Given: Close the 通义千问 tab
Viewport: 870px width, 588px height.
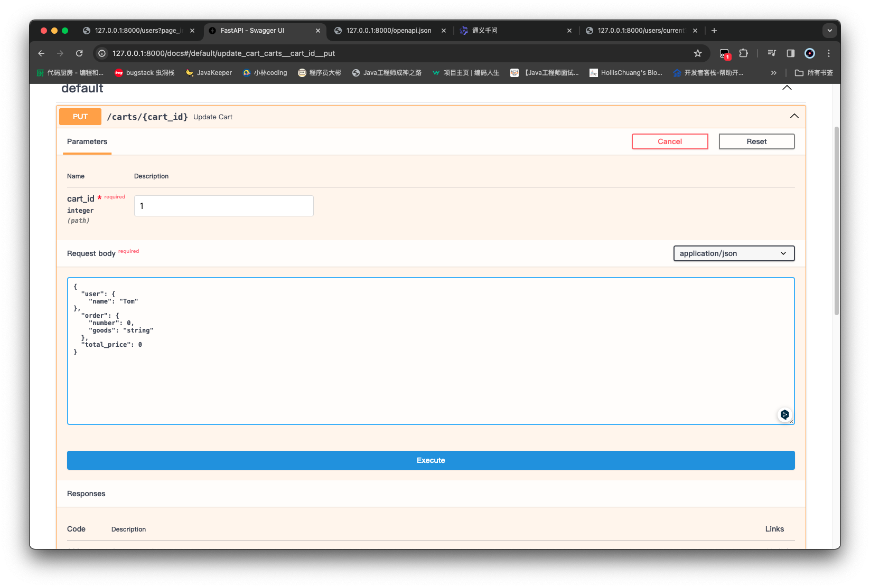Looking at the screenshot, I should (x=569, y=31).
